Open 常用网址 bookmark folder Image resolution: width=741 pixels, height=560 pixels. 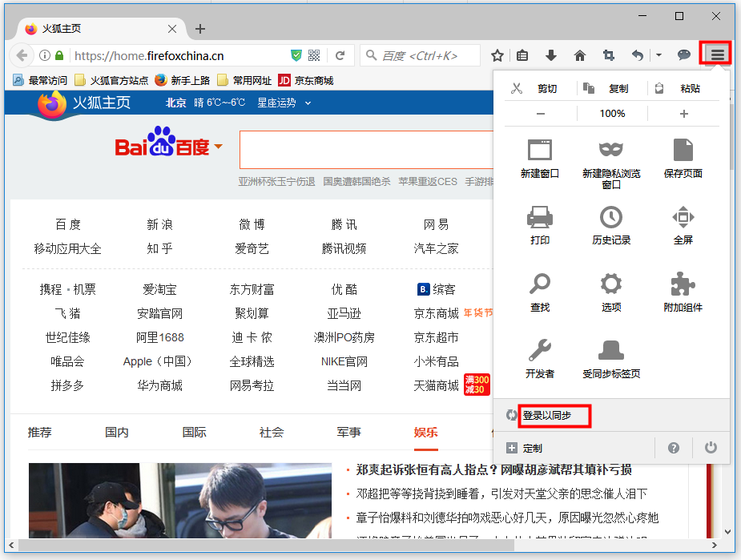pos(244,80)
